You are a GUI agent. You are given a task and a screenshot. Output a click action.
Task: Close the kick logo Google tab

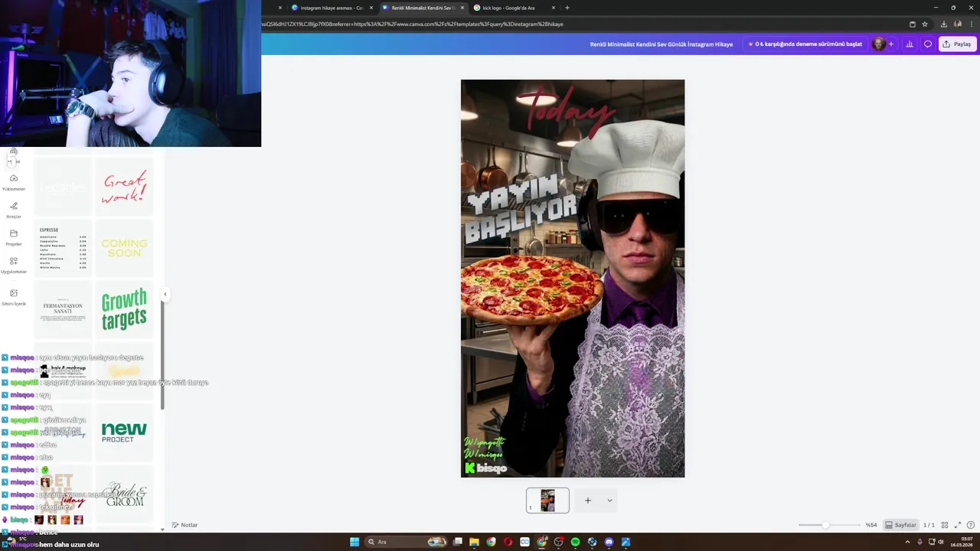[553, 8]
